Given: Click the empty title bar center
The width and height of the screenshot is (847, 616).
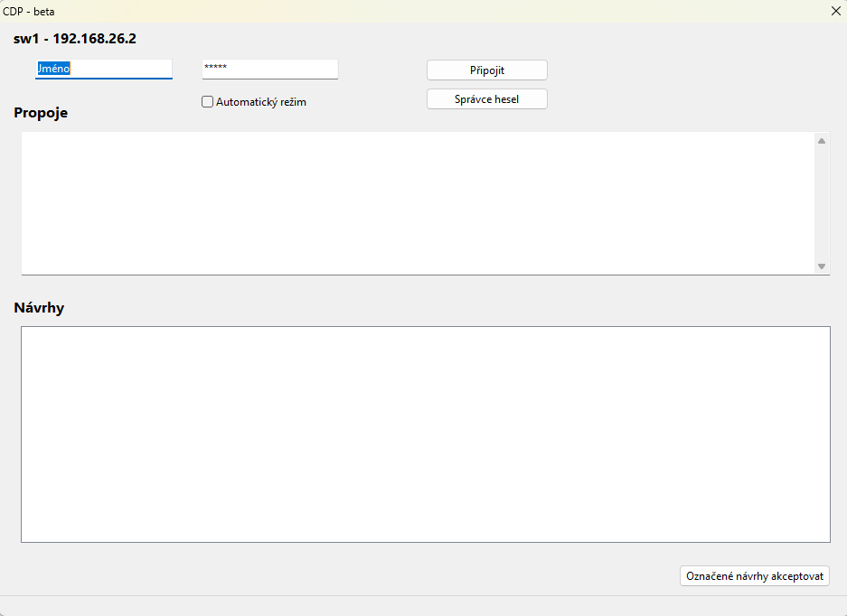Looking at the screenshot, I should 423,11.
